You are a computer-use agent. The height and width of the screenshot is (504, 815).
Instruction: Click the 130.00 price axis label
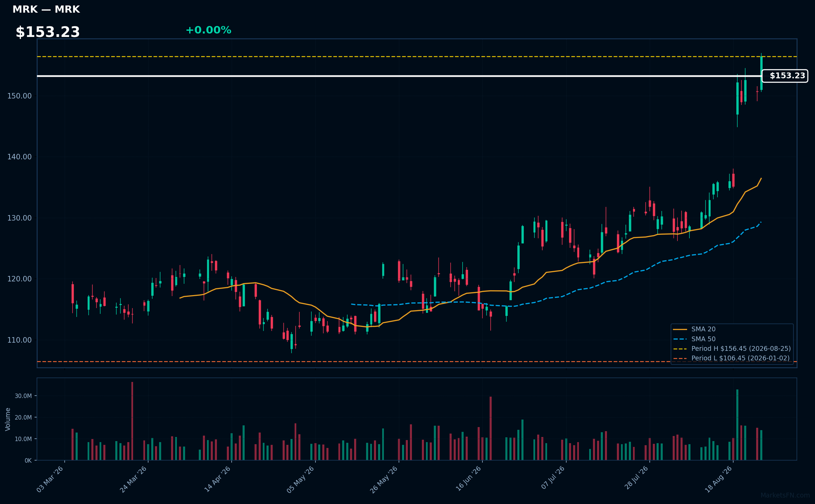click(x=20, y=218)
